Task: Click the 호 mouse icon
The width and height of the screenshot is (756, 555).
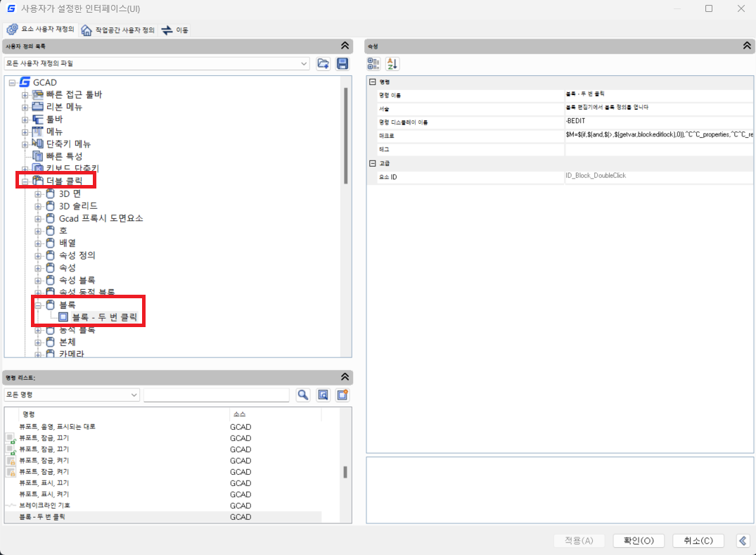Action: click(x=50, y=231)
